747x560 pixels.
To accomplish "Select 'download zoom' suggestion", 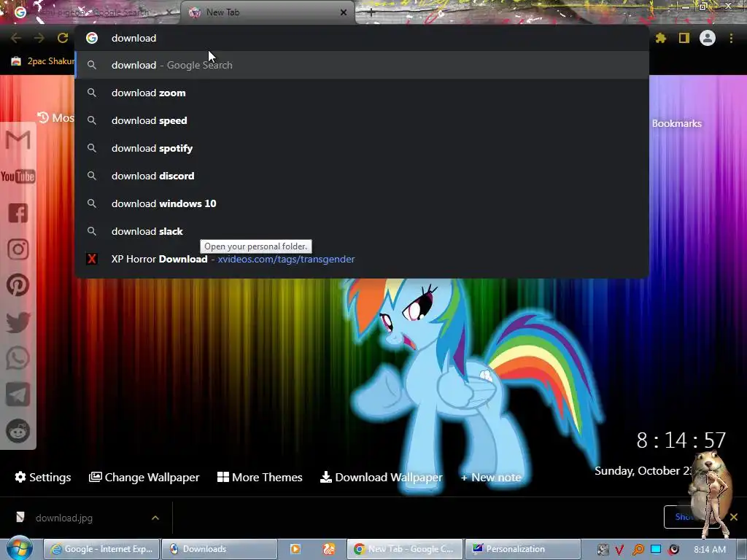I will pos(362,93).
